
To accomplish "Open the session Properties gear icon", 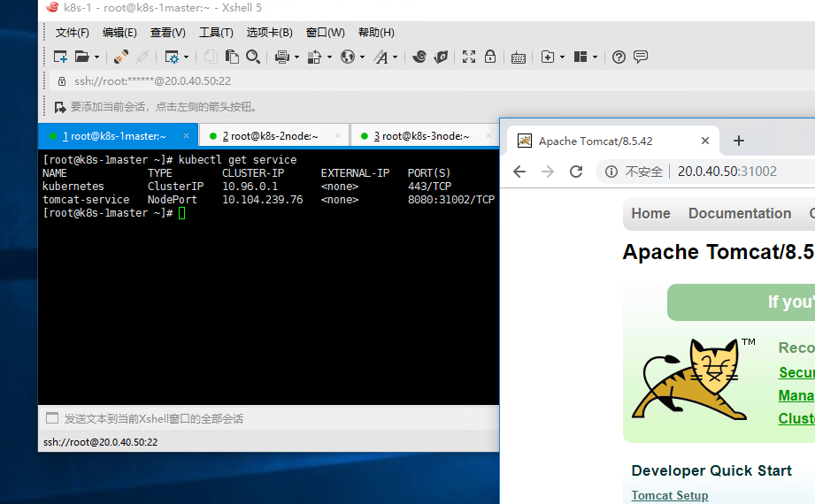I will [172, 57].
